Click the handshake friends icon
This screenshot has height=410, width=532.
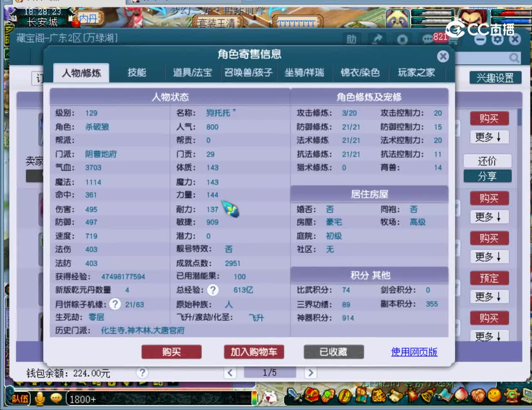point(478,395)
